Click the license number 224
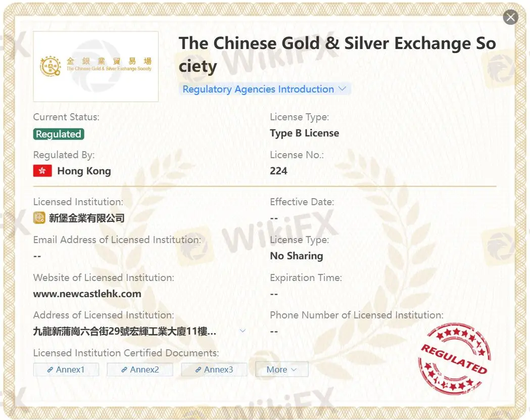 (x=278, y=171)
